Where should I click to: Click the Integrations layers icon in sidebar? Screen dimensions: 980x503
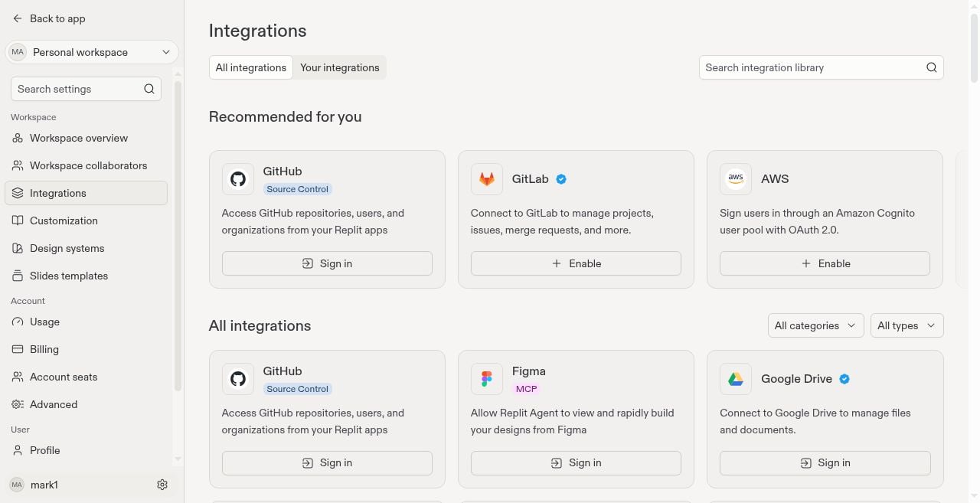pos(18,193)
